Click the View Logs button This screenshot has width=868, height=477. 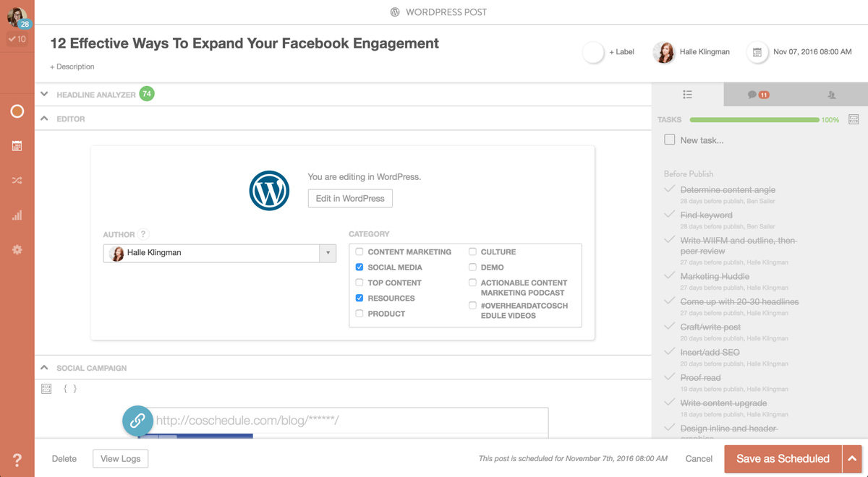[x=120, y=459]
